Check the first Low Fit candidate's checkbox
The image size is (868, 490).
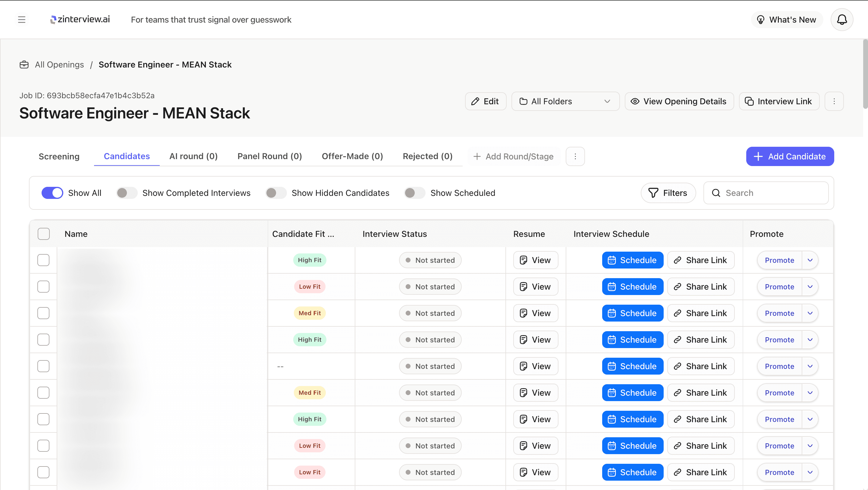coord(43,287)
